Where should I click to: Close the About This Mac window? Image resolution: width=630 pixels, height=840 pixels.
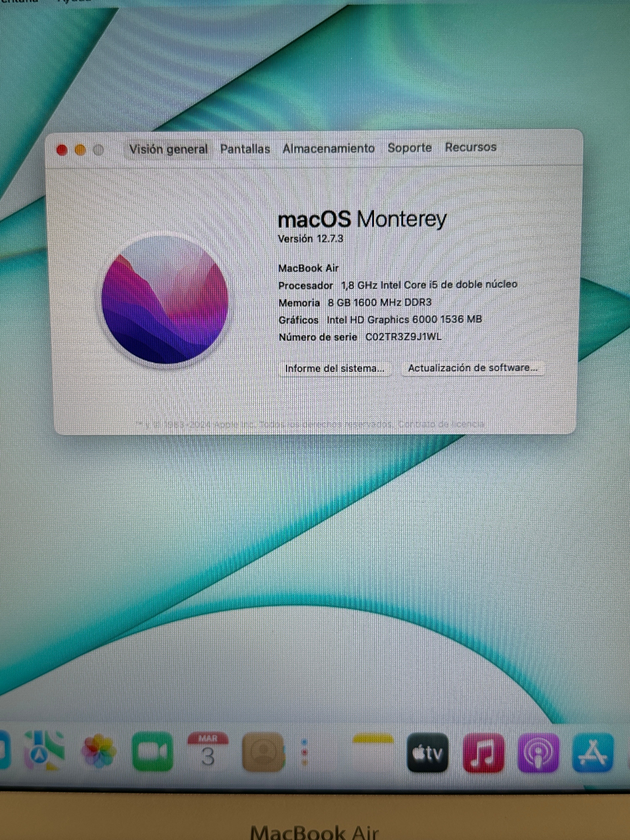62,150
